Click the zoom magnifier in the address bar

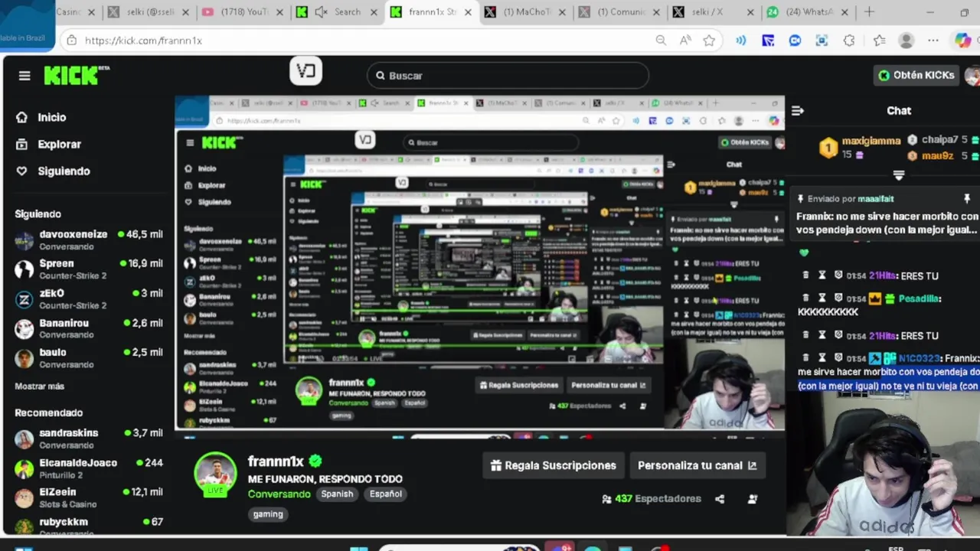tap(661, 41)
